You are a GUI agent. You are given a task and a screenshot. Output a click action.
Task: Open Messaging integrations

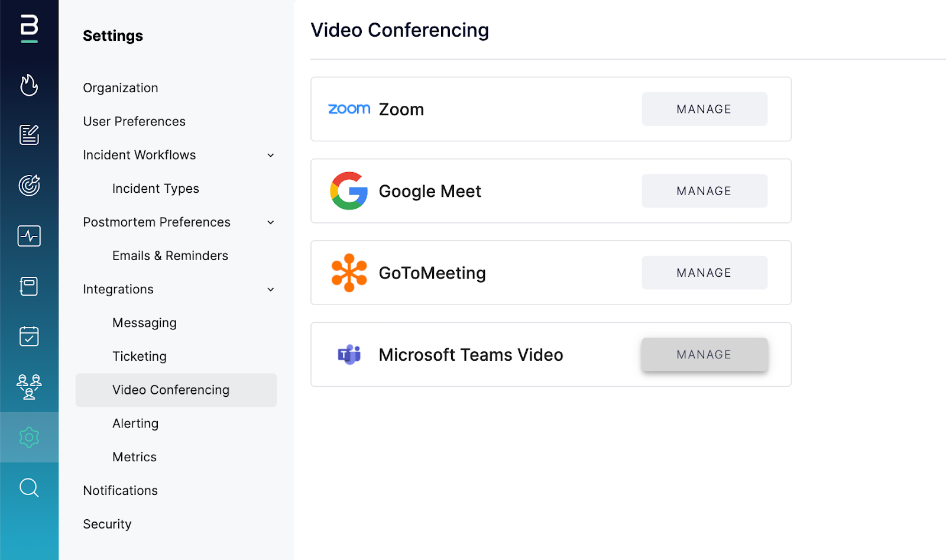(x=144, y=323)
